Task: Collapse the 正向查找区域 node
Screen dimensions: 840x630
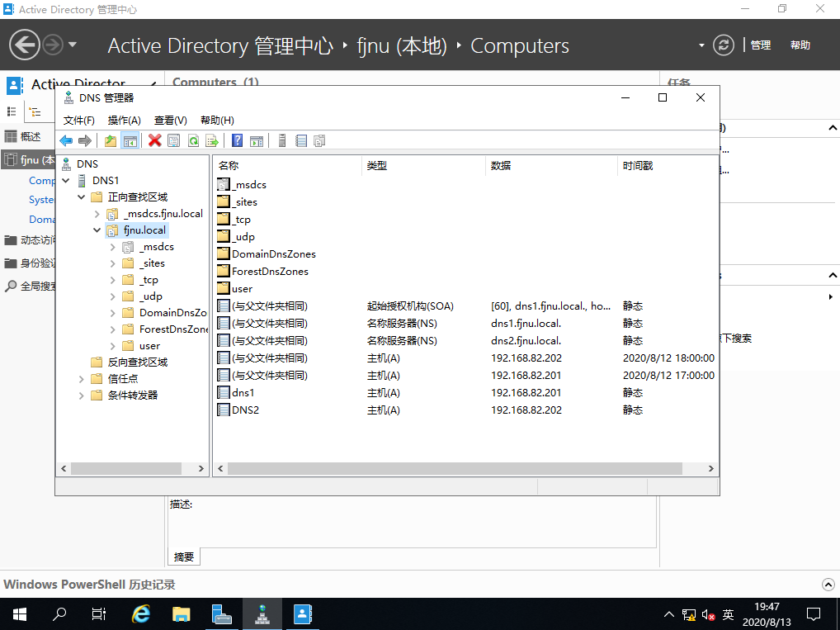Action: coord(82,197)
